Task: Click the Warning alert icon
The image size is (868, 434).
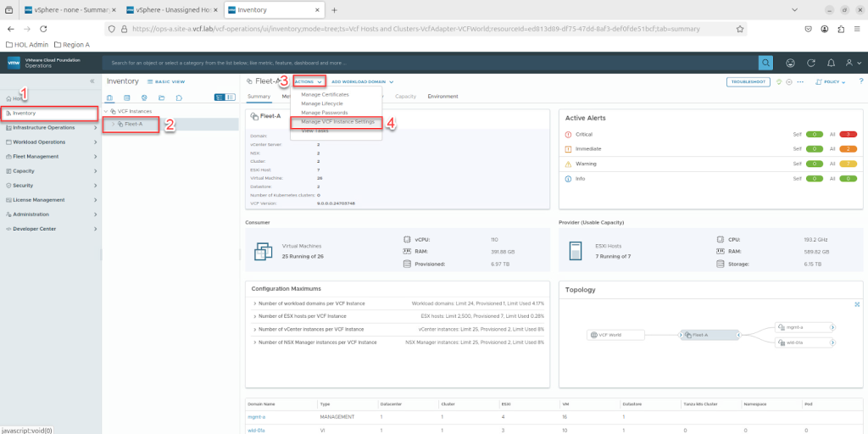Action: 568,164
